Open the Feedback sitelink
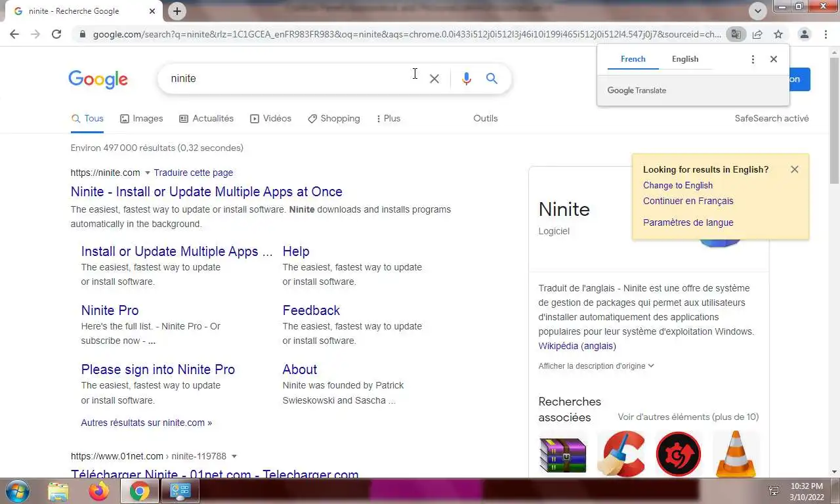Screen dimensions: 840x504 pyautogui.click(x=311, y=310)
